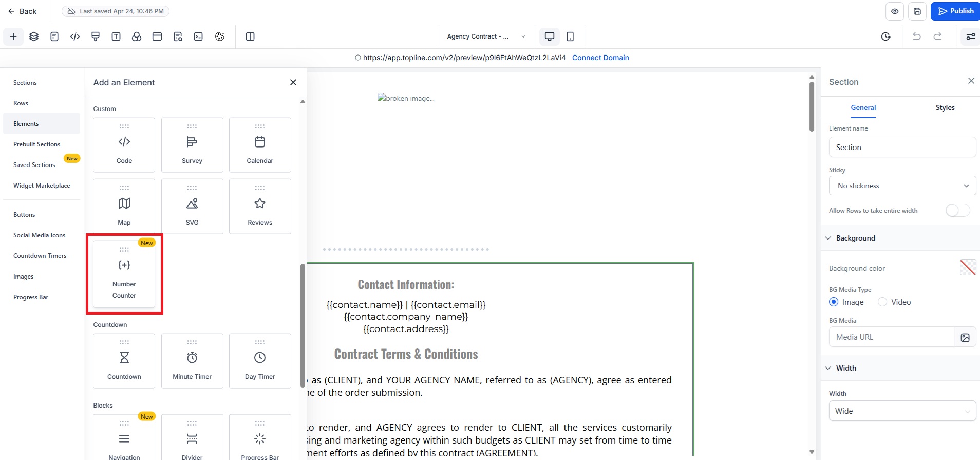980x460 pixels.
Task: Add the Number Counter element
Action: pyautogui.click(x=124, y=274)
